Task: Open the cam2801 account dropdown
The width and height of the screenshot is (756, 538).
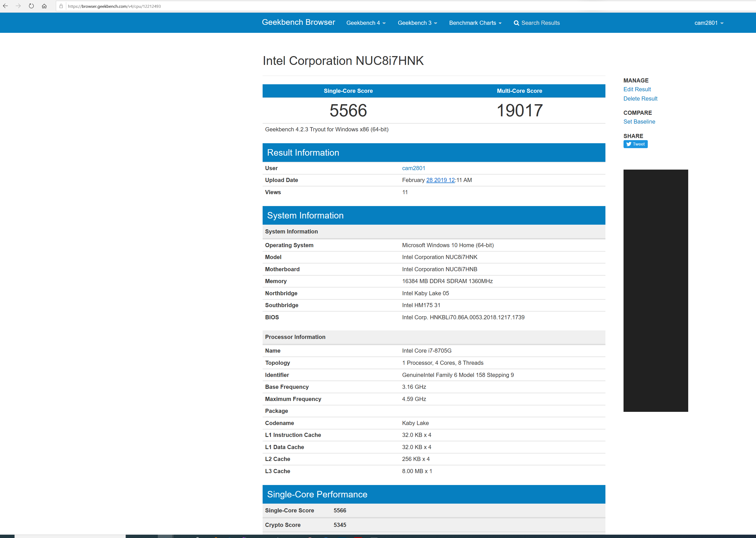Action: coord(709,23)
